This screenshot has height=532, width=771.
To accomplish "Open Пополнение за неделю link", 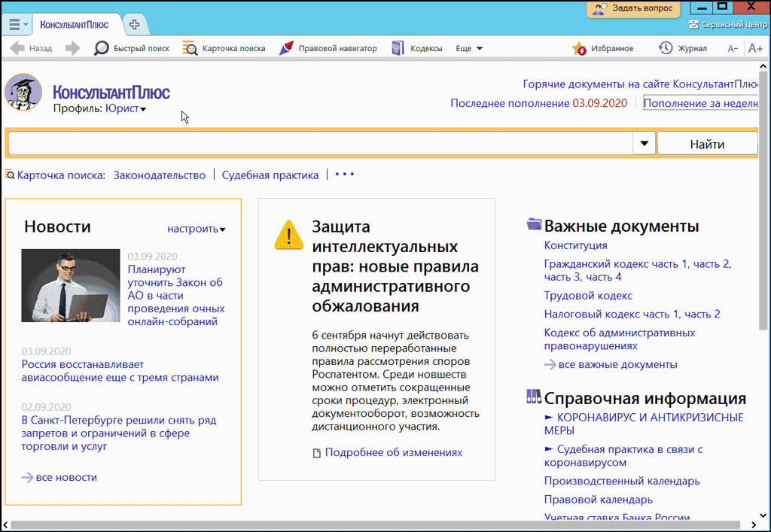I will point(701,103).
